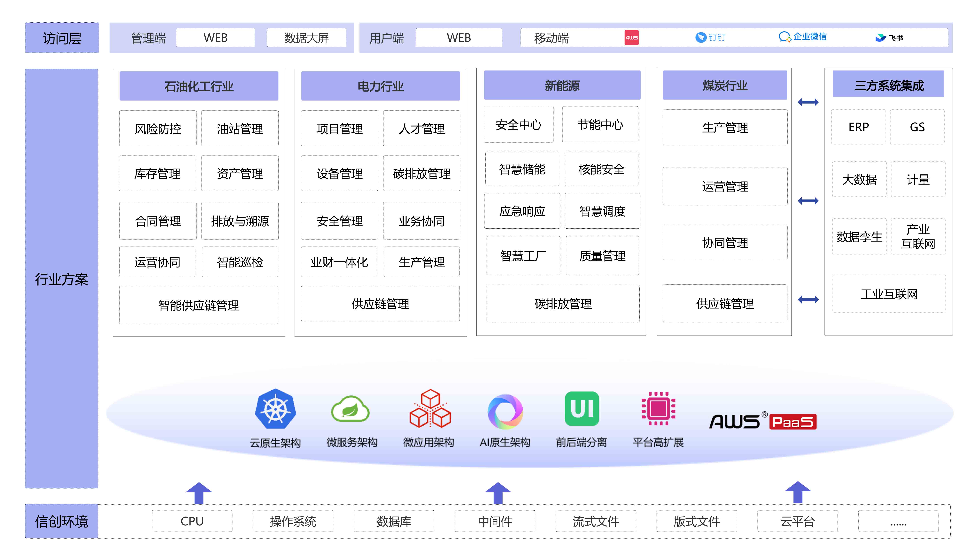Click the 风险防控 module box
Image resolution: width=980 pixels, height=547 pixels.
158,129
